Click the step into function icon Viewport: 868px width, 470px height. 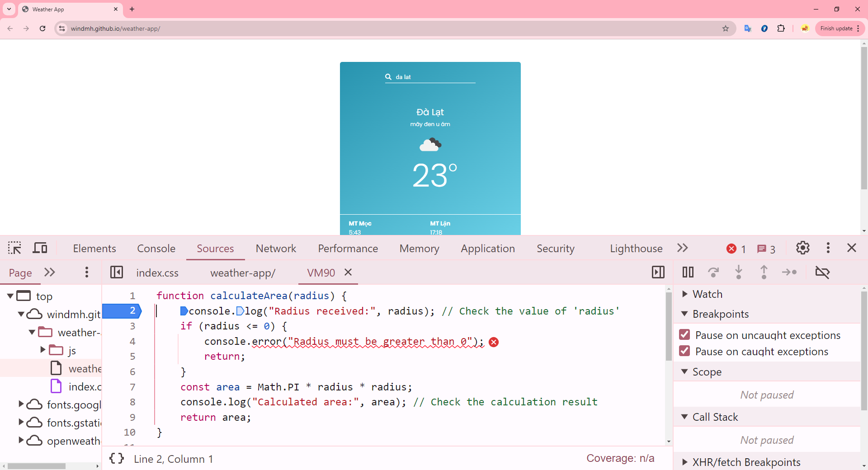click(738, 272)
